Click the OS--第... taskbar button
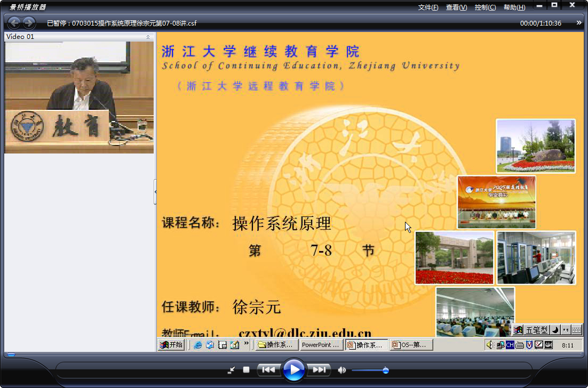Image resolution: width=588 pixels, height=388 pixels. (x=411, y=345)
